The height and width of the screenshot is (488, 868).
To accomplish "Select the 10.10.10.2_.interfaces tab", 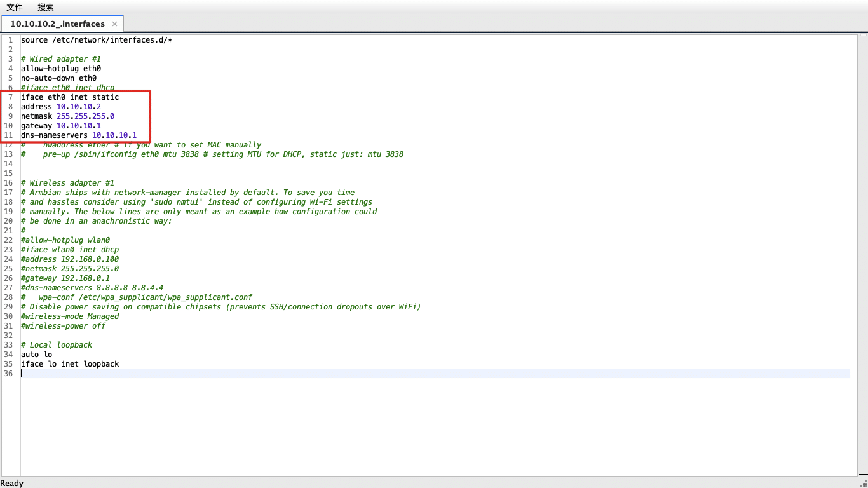I will [58, 24].
